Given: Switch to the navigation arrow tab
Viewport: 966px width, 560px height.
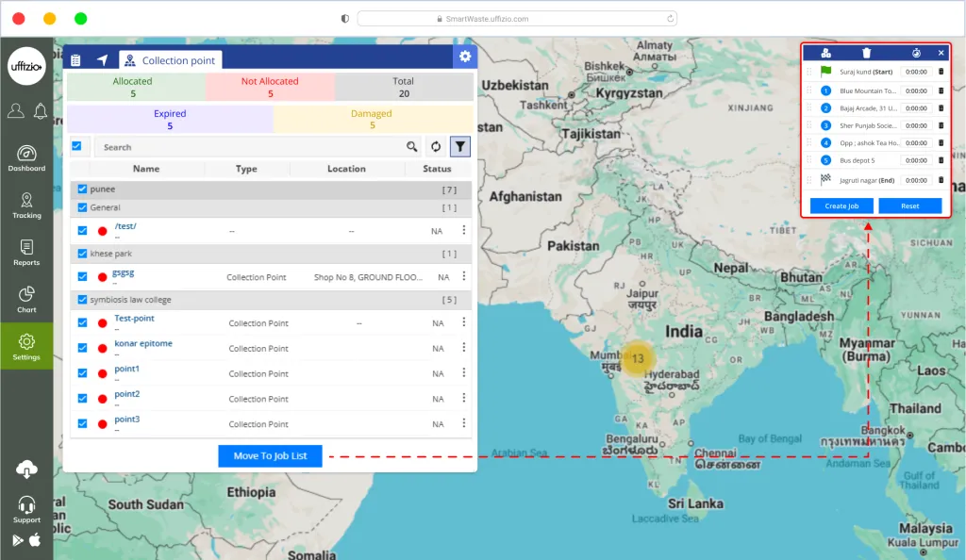Looking at the screenshot, I should [102, 60].
